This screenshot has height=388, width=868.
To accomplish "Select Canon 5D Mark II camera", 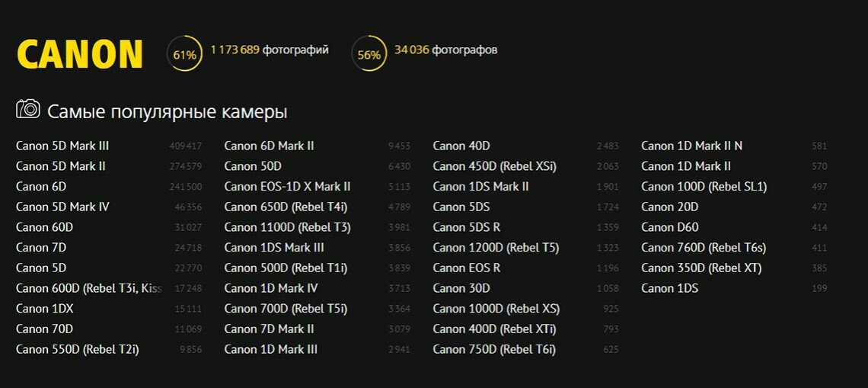I will 61,166.
